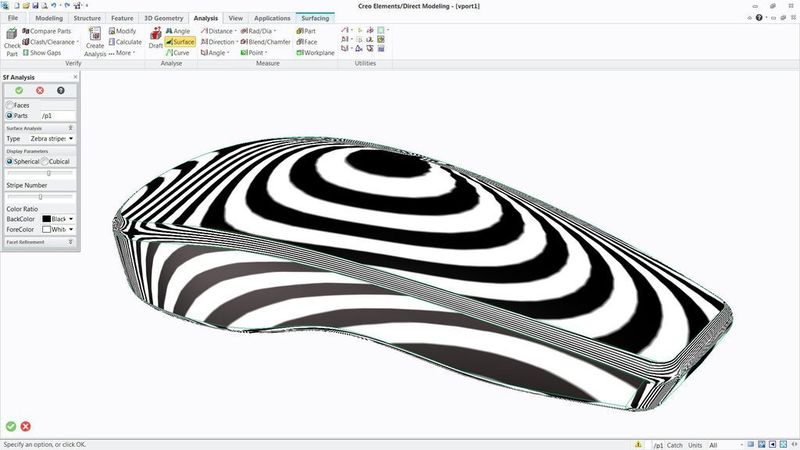Click Measure Part tool
Screen dimensions: 800x450
click(306, 31)
